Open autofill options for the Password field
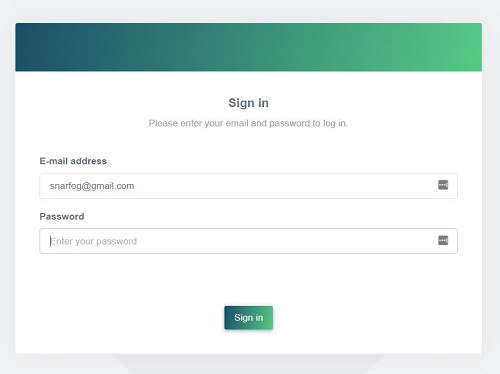 [x=443, y=240]
